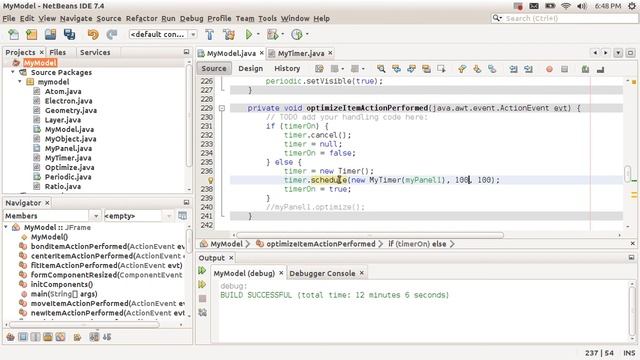
Task: Click the Redo toolbar icon
Action: click(x=112, y=35)
